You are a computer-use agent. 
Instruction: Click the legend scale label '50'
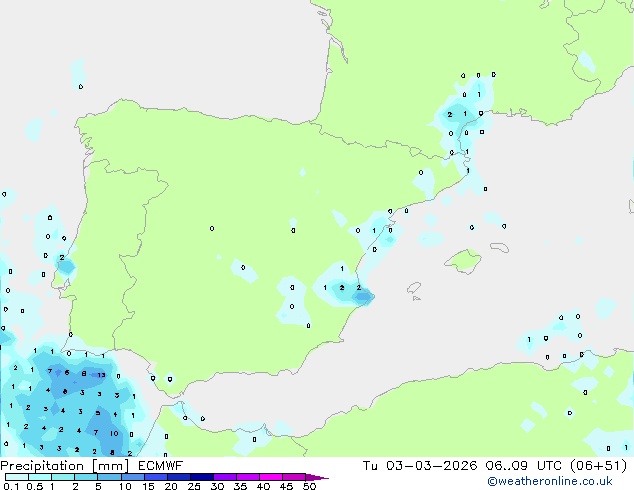point(309,486)
